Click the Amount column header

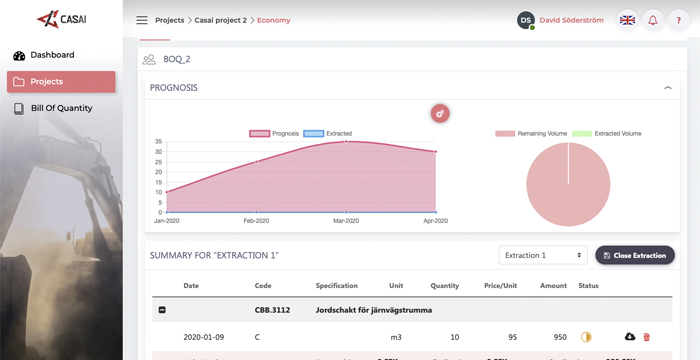pyautogui.click(x=554, y=286)
